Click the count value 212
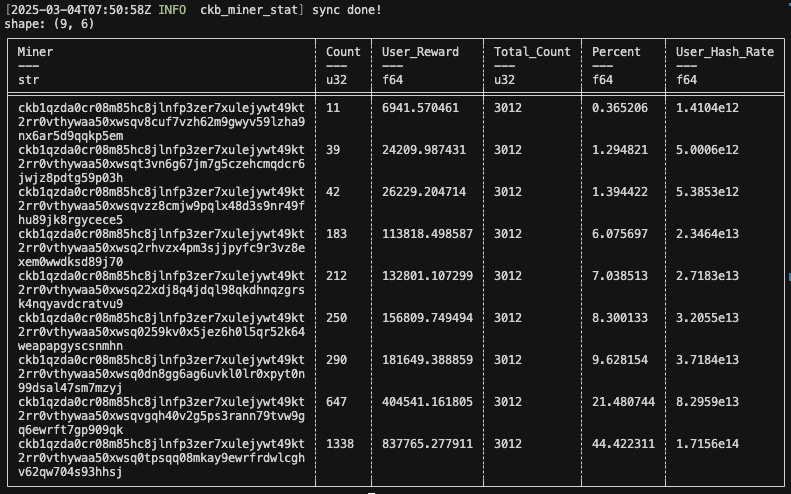 point(336,276)
